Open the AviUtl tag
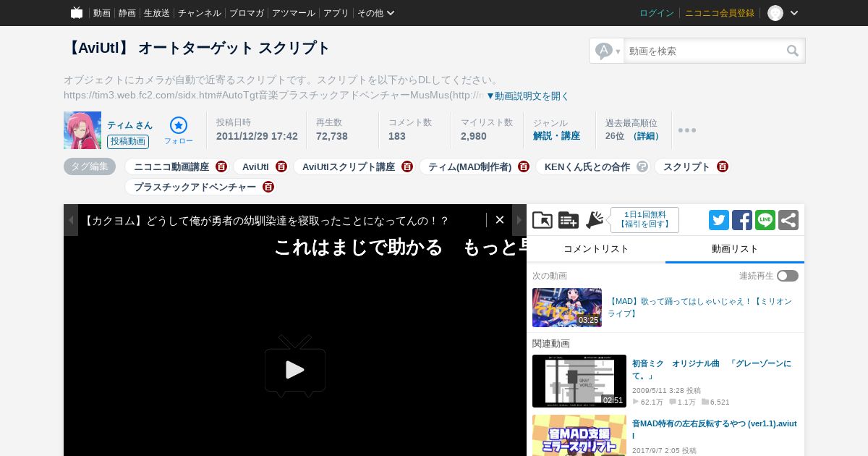This screenshot has width=868, height=456. click(x=255, y=166)
